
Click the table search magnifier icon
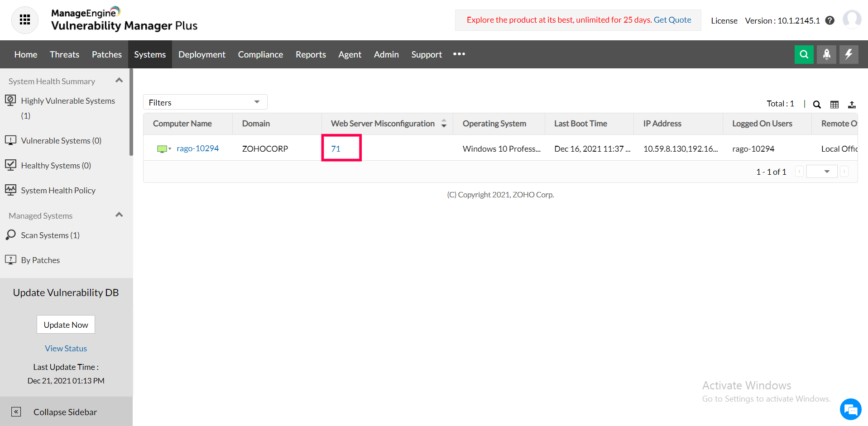(x=817, y=105)
